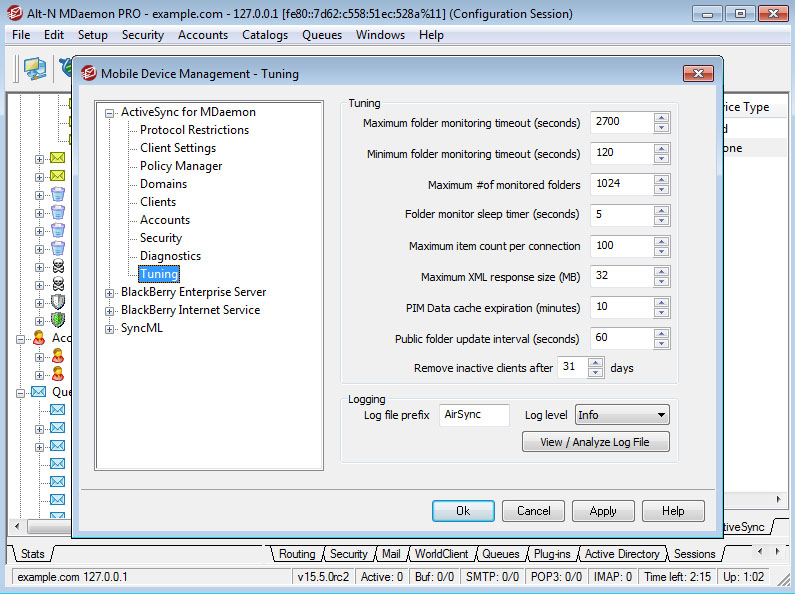Increase PIM Data cache expiration minutes

[661, 303]
